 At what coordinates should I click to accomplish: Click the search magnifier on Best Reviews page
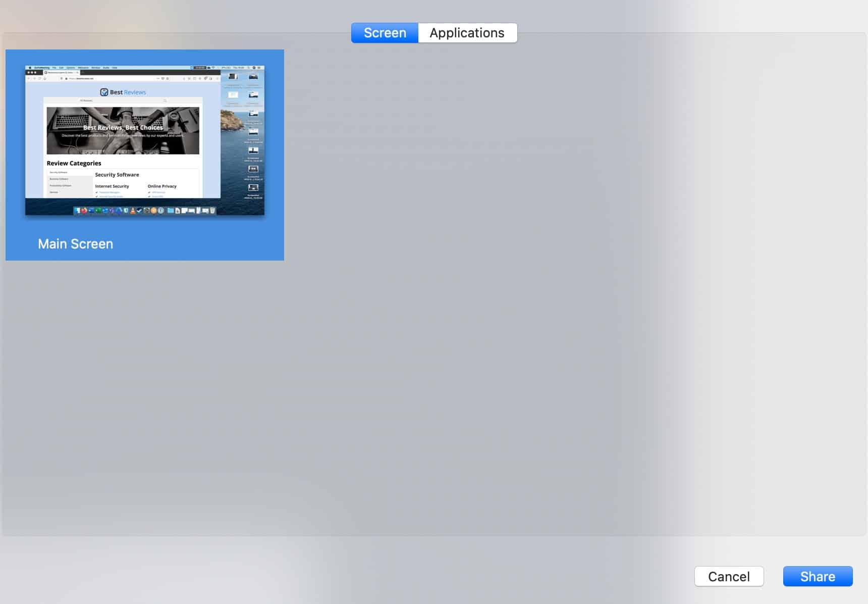(165, 100)
